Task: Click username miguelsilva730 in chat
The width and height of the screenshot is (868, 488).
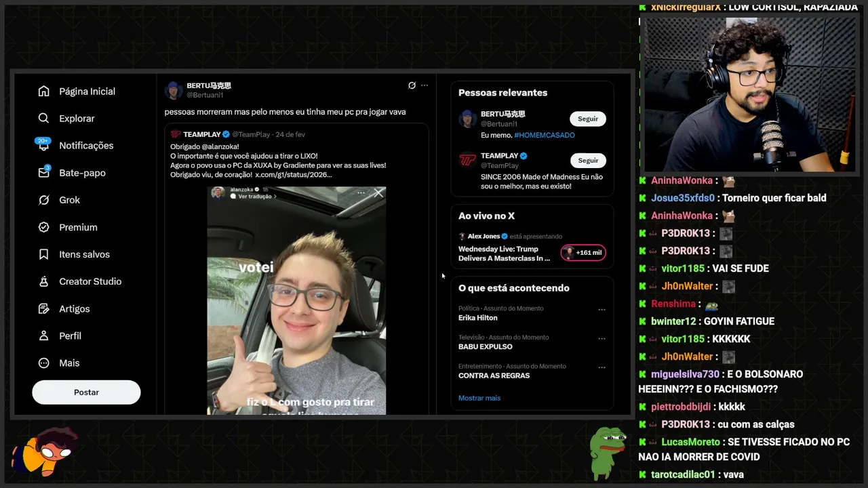Action: pyautogui.click(x=685, y=374)
